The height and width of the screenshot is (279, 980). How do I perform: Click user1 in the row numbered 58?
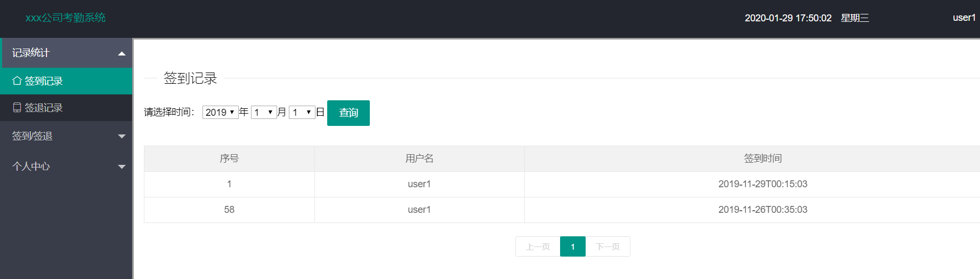click(419, 210)
